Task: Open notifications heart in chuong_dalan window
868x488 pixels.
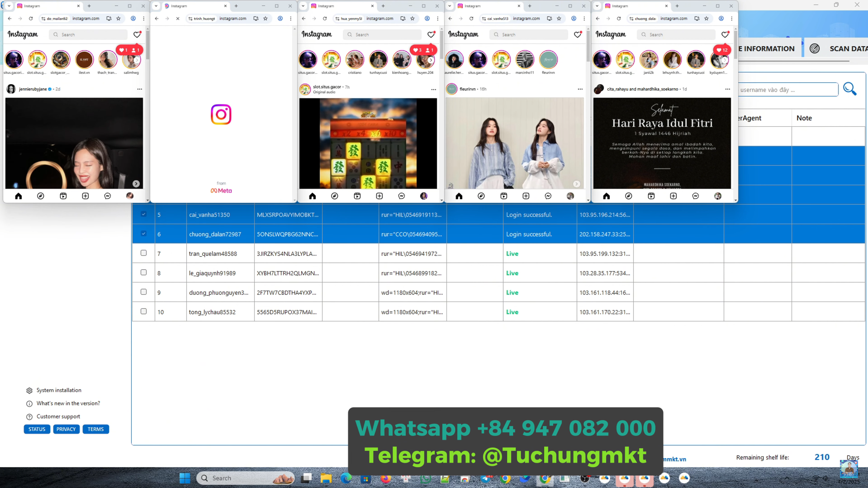Action: [x=725, y=34]
